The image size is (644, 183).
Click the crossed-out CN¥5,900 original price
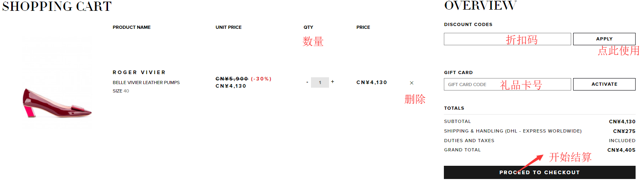(232, 79)
